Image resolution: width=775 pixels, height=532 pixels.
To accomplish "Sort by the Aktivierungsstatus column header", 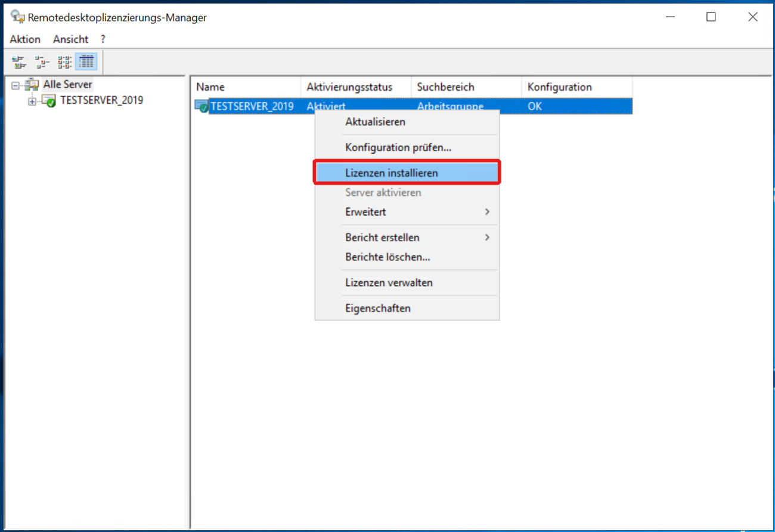I will point(356,87).
